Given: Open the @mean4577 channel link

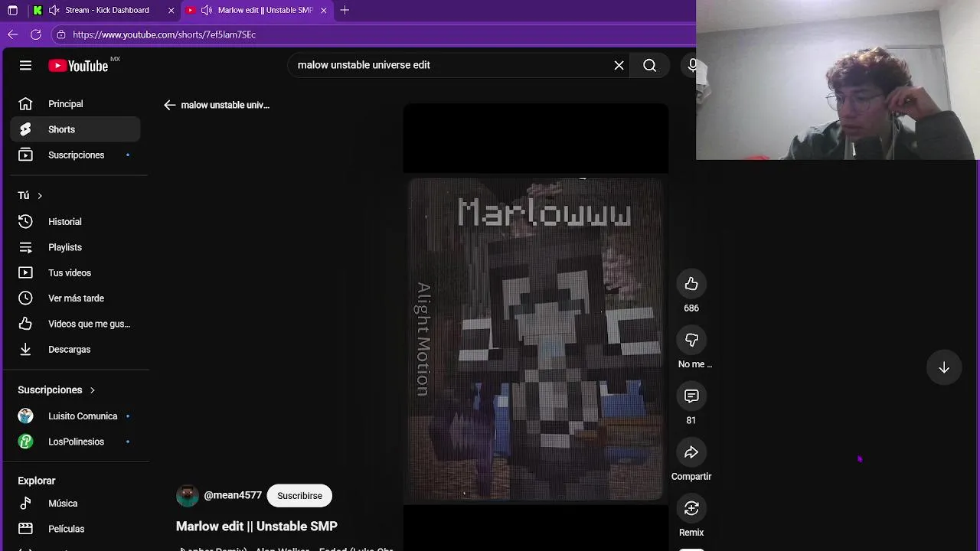Looking at the screenshot, I should point(233,495).
